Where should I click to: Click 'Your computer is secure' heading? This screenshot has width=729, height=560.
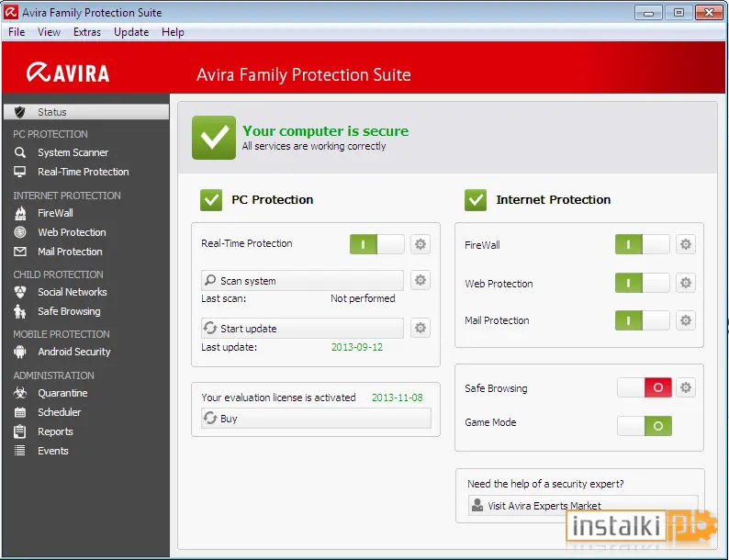pos(325,131)
